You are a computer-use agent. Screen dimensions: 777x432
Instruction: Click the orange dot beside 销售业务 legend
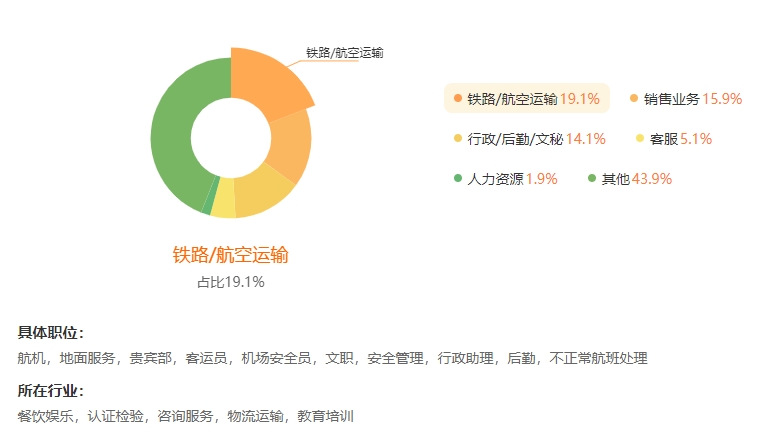point(634,98)
